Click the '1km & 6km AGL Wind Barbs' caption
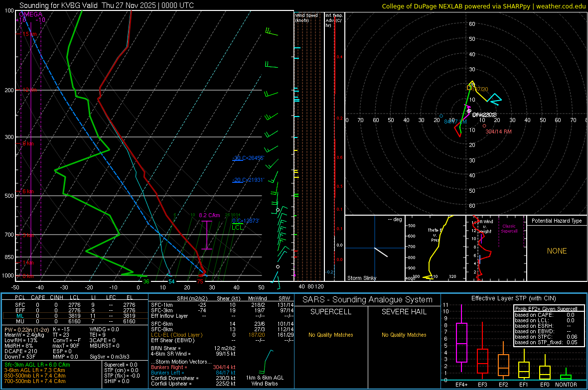The image size is (588, 390). 265,381
